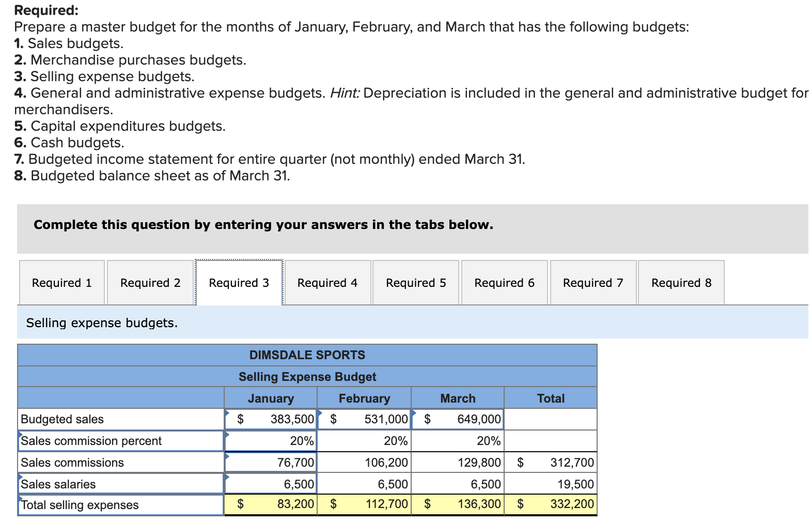Image resolution: width=812 pixels, height=522 pixels.
Task: Click total sales commissions 312,700
Action: coord(551,463)
